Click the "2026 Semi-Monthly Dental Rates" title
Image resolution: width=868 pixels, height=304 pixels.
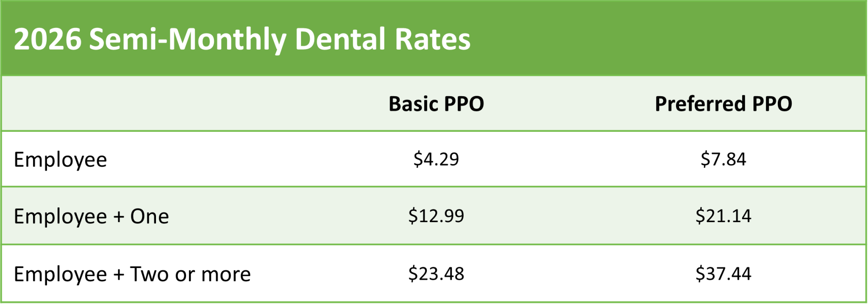tap(242, 39)
